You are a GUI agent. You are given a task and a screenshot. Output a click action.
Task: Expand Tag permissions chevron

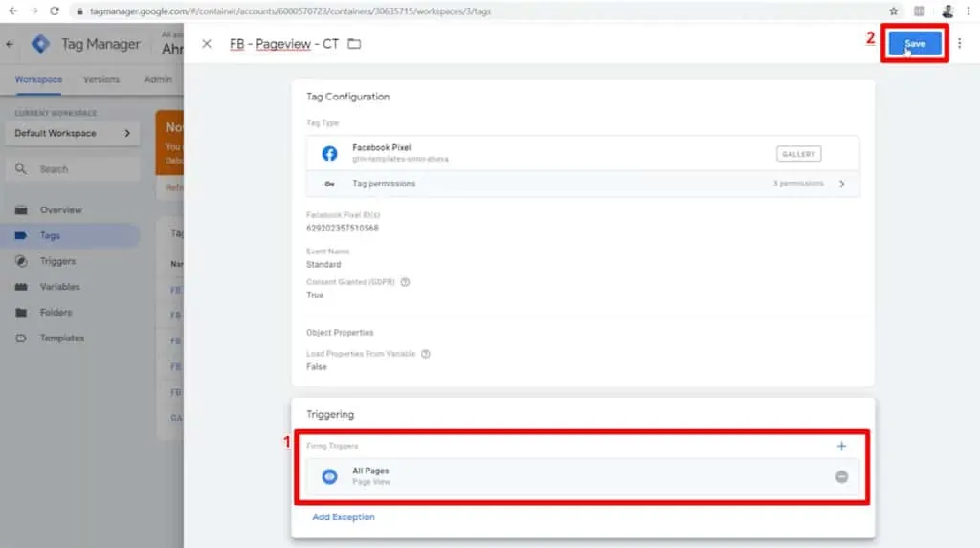coord(842,184)
